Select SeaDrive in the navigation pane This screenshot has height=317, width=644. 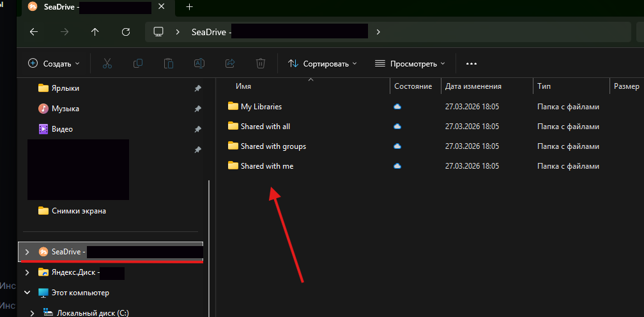point(111,252)
